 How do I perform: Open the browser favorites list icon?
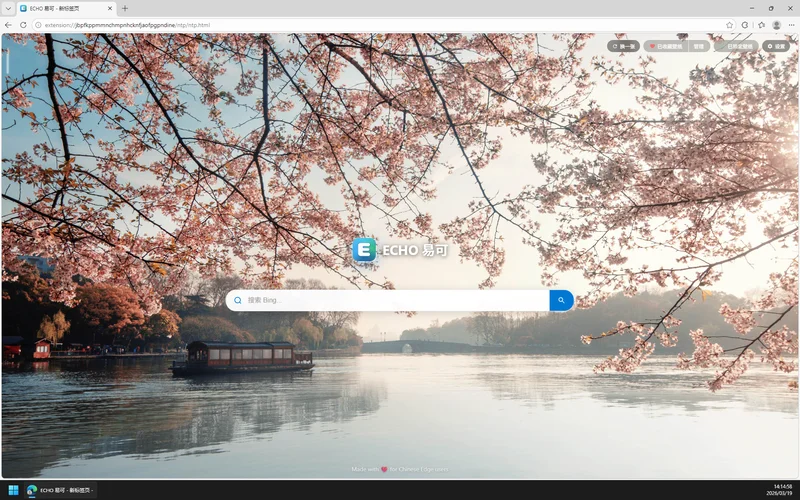coord(761,25)
